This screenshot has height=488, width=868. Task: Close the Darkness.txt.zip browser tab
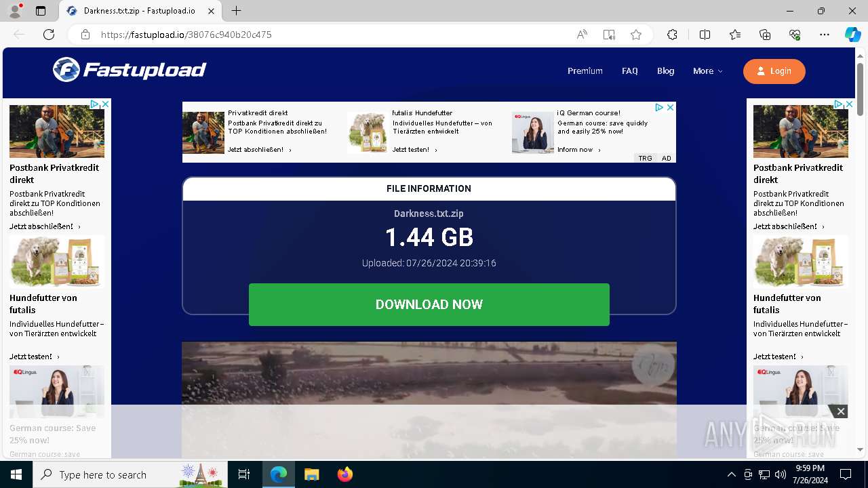pyautogui.click(x=212, y=11)
